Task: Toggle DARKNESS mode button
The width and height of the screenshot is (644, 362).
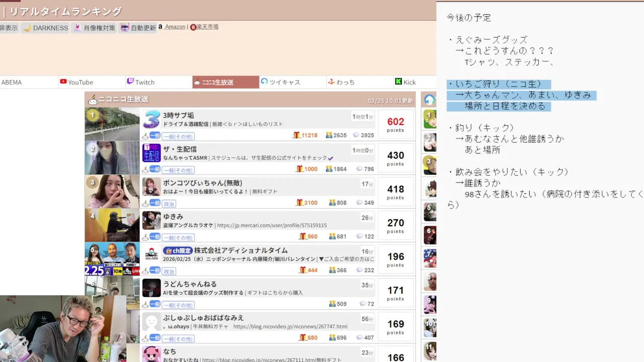Action: (x=45, y=28)
